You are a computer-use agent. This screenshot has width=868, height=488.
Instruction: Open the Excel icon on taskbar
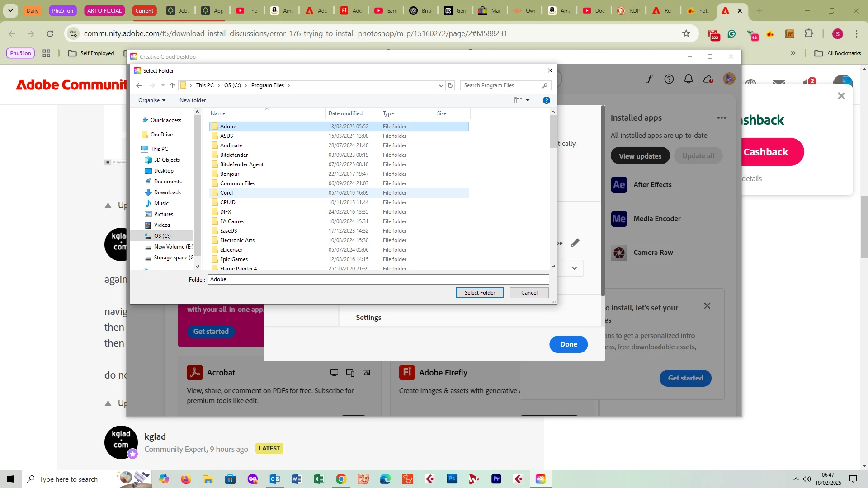319,479
